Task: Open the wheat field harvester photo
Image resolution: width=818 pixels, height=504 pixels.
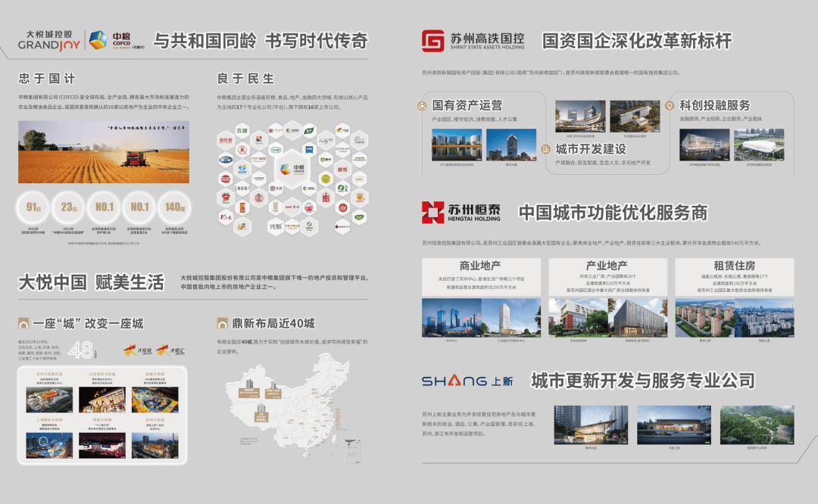Action: 104,152
